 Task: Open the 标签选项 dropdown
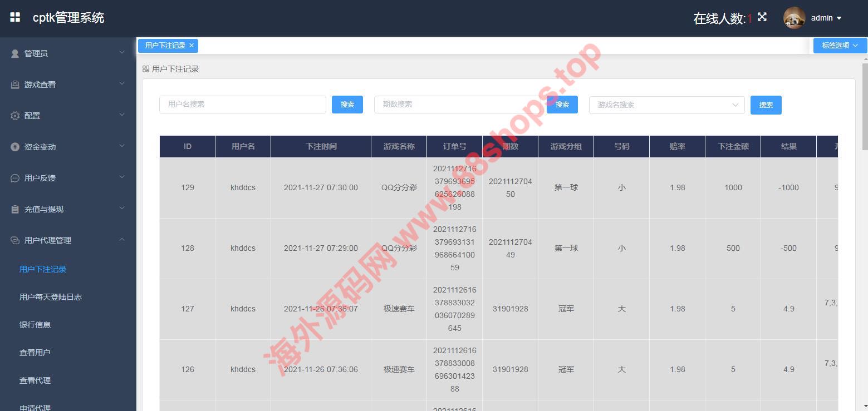pyautogui.click(x=840, y=46)
